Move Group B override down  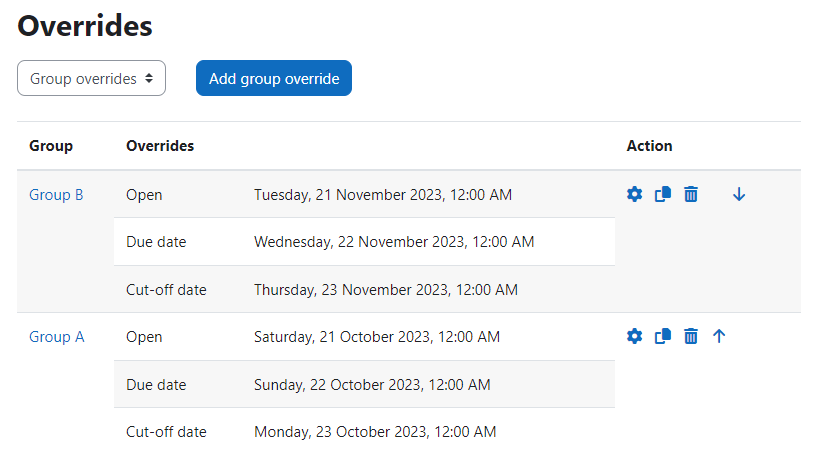tap(739, 194)
